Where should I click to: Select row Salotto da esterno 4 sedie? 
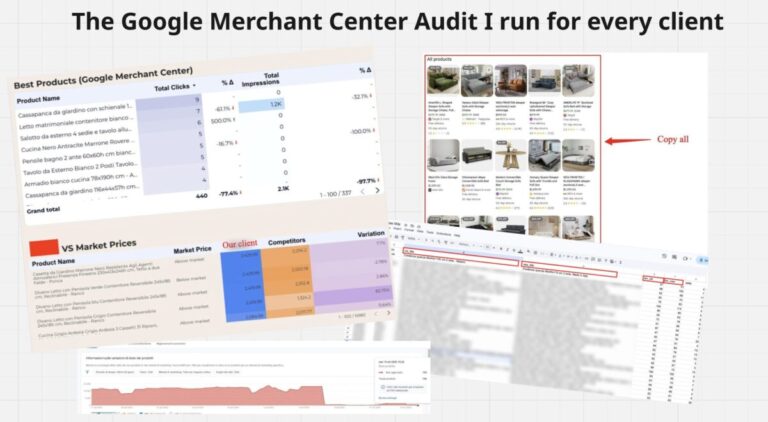pyautogui.click(x=76, y=134)
